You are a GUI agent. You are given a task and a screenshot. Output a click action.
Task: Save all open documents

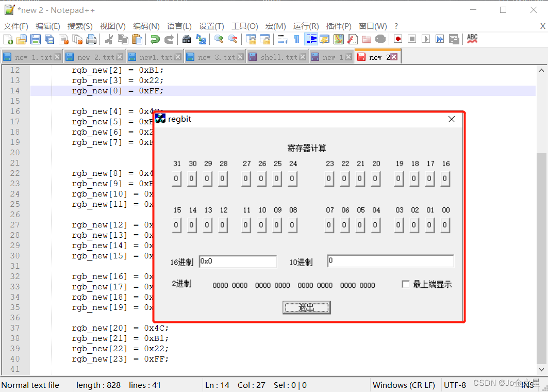tap(48, 39)
